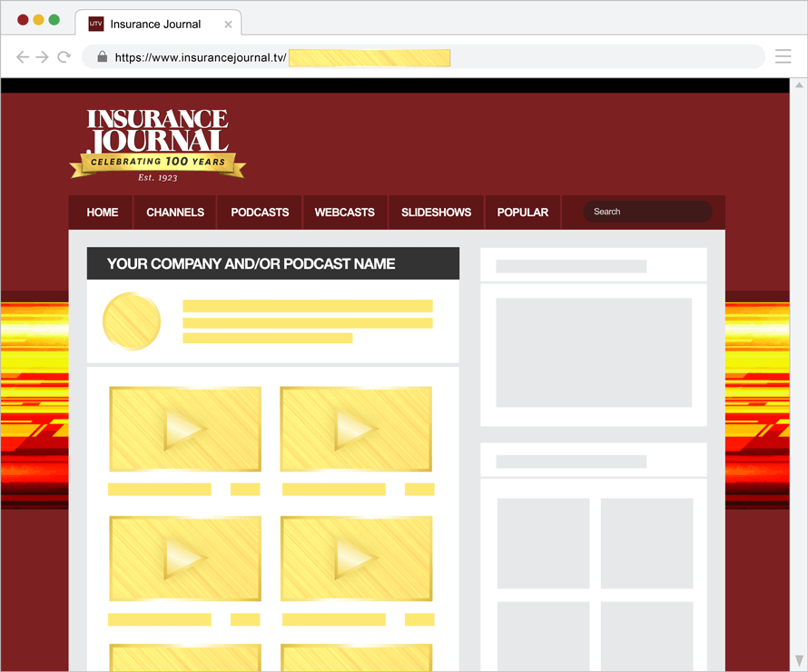
Task: Focus the address bar with insurancejournal.tv URL
Action: [x=423, y=56]
